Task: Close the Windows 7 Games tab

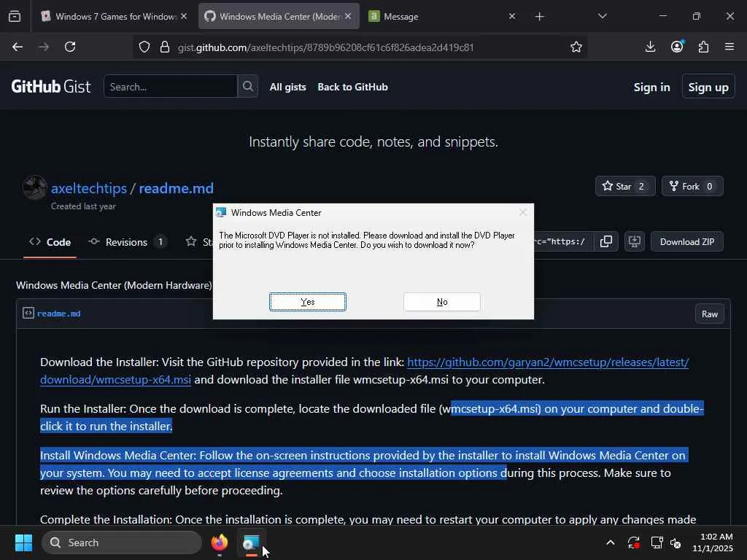Action: pos(184,16)
